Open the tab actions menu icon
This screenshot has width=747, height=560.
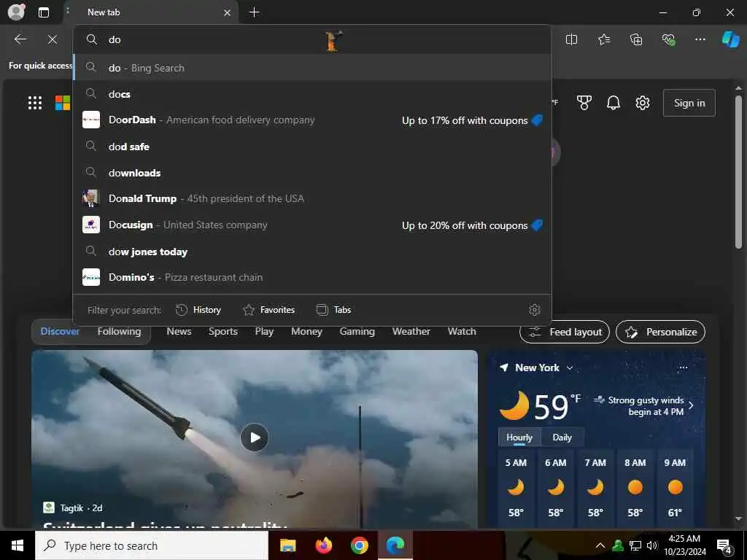43,12
